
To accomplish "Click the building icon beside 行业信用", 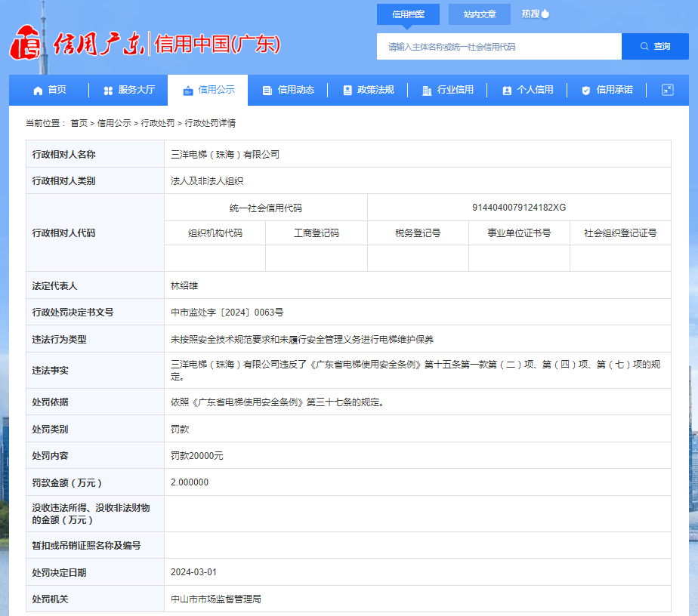I will tap(427, 91).
